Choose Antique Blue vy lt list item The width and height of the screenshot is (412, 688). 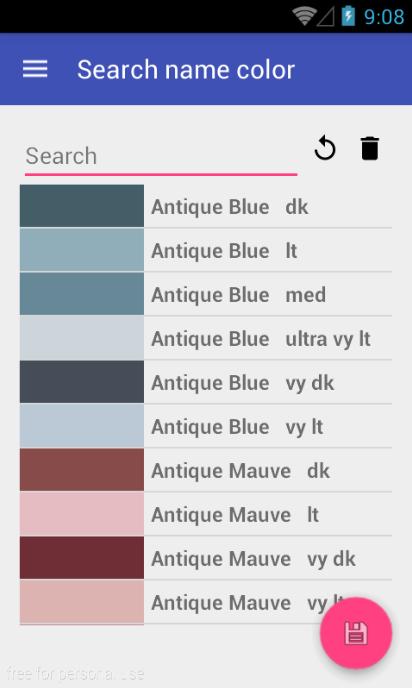pos(206,426)
